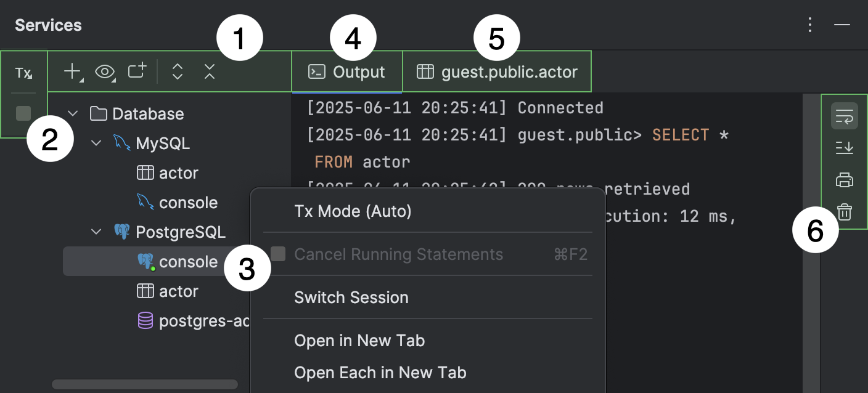Toggle the Soft-Wrap button in the output panel
Screen dimensions: 868x393
[844, 115]
